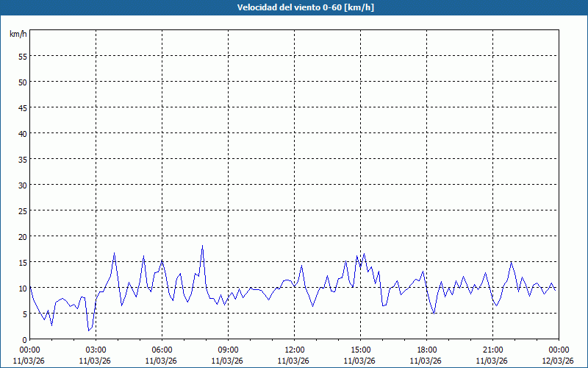Select the 20 tick label on the y-axis
588x368 pixels.
click(23, 236)
